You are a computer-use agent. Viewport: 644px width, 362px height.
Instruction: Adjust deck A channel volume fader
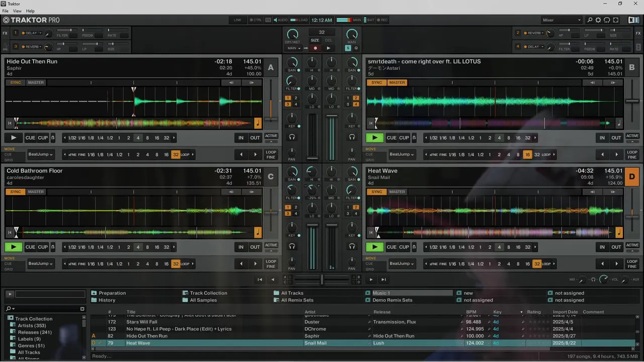click(x=312, y=138)
